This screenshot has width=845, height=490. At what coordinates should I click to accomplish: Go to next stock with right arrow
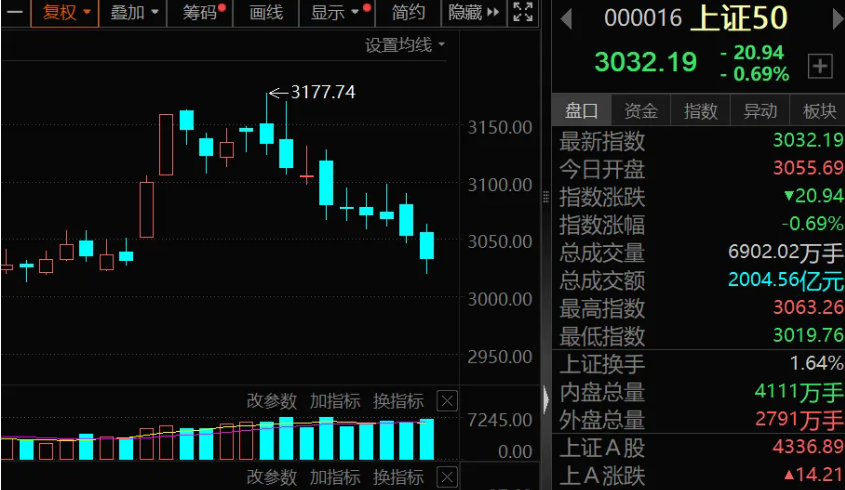pyautogui.click(x=837, y=20)
